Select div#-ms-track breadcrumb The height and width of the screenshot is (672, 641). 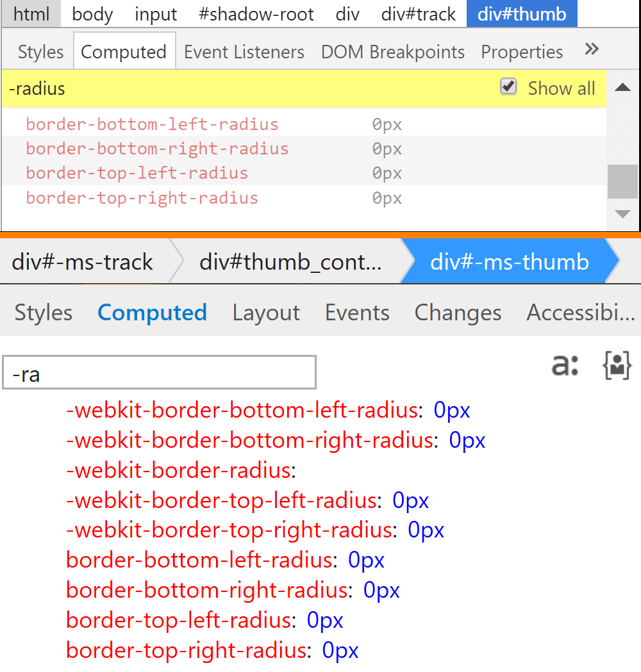point(82,262)
